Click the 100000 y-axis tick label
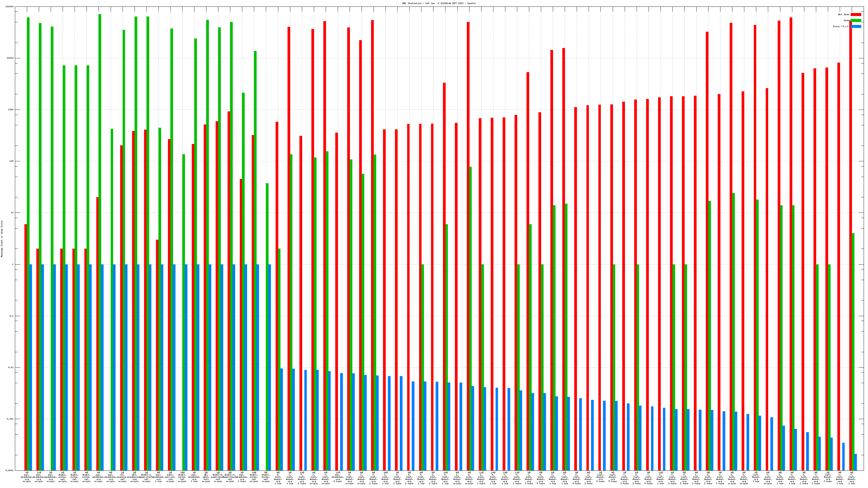 [x=10, y=7]
